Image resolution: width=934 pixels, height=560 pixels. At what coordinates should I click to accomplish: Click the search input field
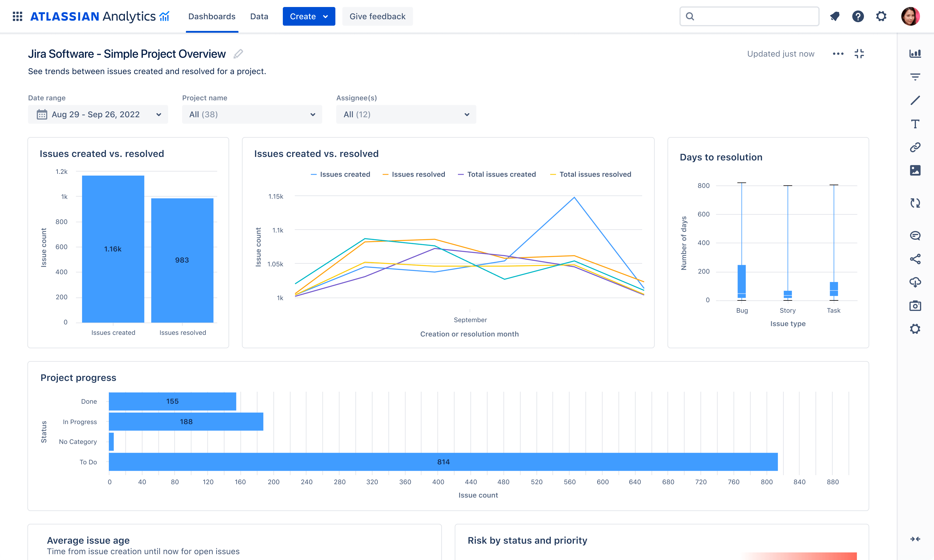click(x=749, y=16)
